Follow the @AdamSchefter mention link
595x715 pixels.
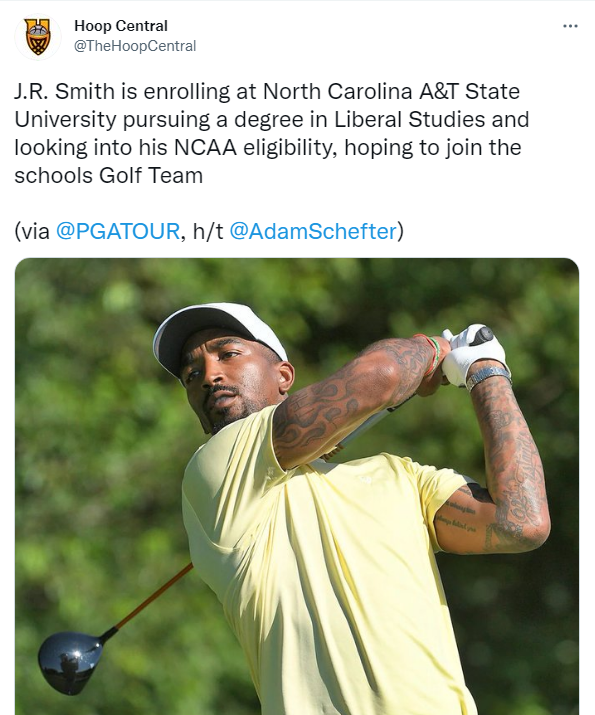click(313, 231)
